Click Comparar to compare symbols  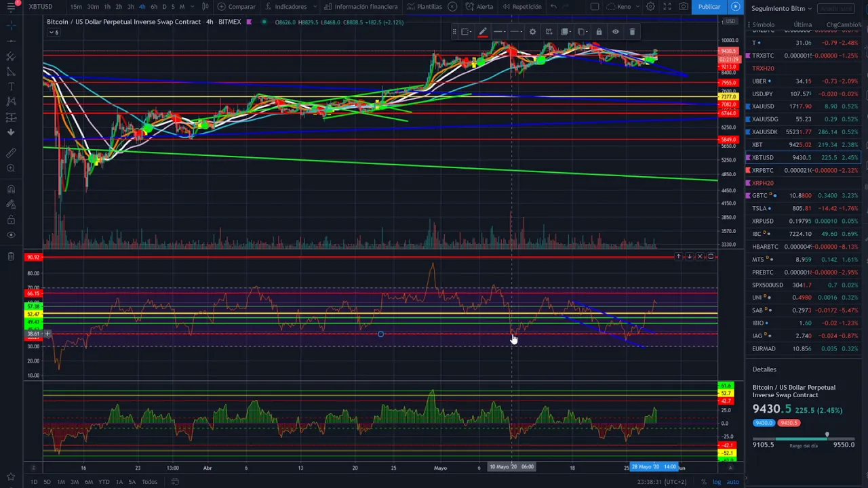[236, 7]
